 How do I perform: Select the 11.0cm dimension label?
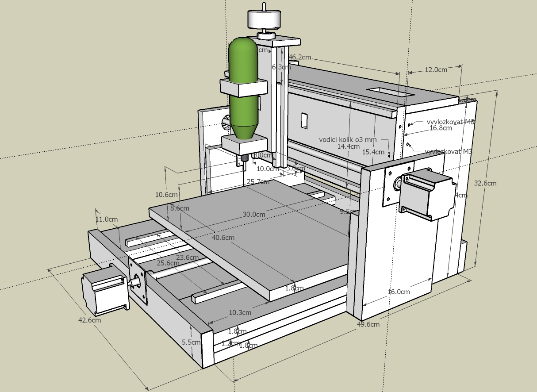[x=107, y=219]
